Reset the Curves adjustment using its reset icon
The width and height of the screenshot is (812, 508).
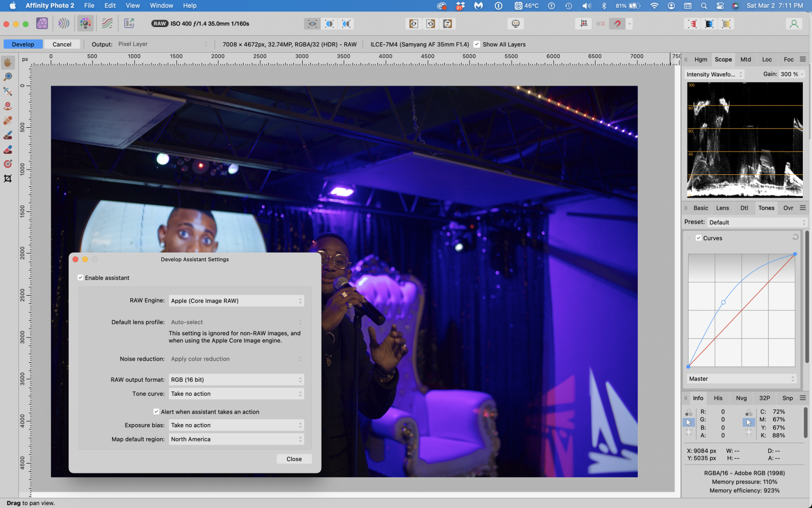795,237
